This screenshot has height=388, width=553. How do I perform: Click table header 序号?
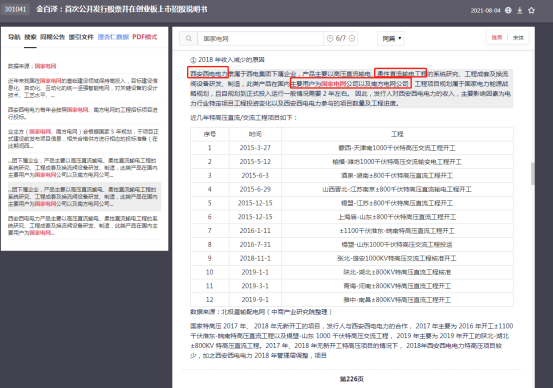click(x=210, y=134)
